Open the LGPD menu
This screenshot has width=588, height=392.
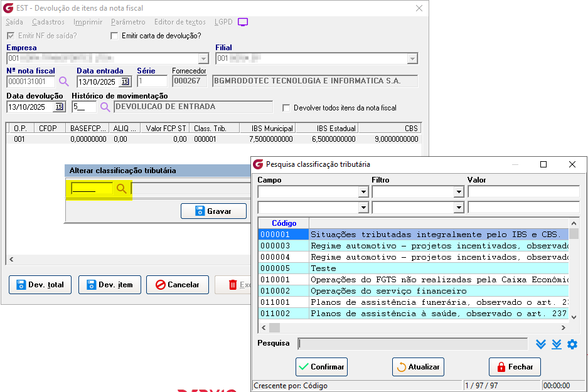(x=223, y=22)
